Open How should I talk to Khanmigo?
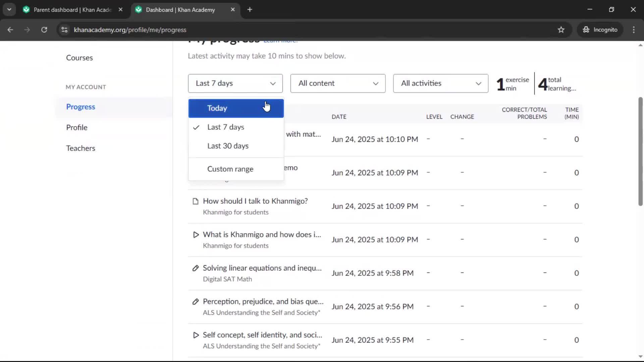 pos(255,201)
